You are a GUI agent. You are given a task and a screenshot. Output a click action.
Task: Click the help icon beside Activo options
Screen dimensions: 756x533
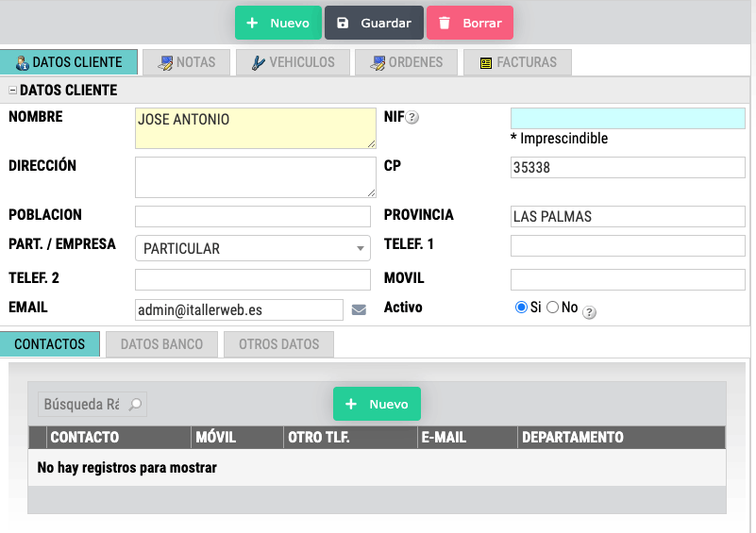(x=590, y=312)
